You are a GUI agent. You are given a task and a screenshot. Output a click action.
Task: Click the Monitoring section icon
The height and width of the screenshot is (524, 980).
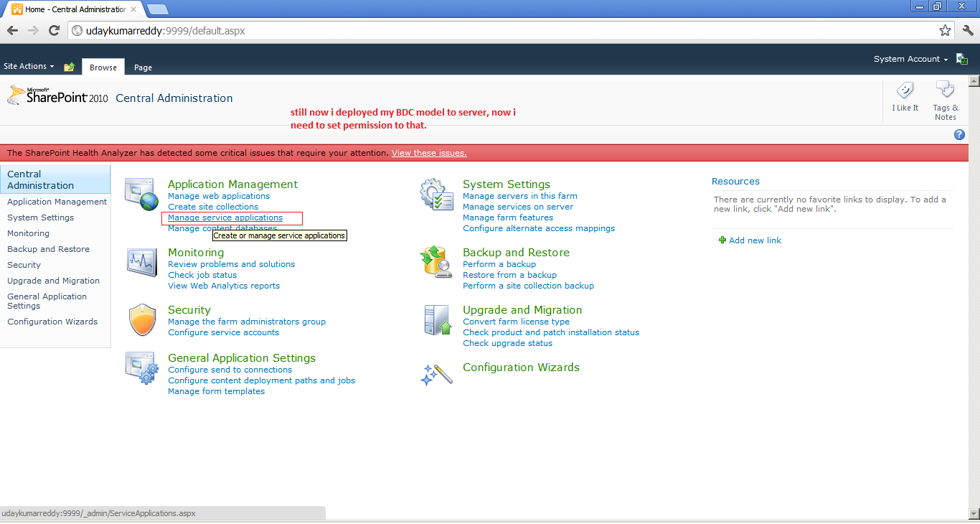click(141, 262)
